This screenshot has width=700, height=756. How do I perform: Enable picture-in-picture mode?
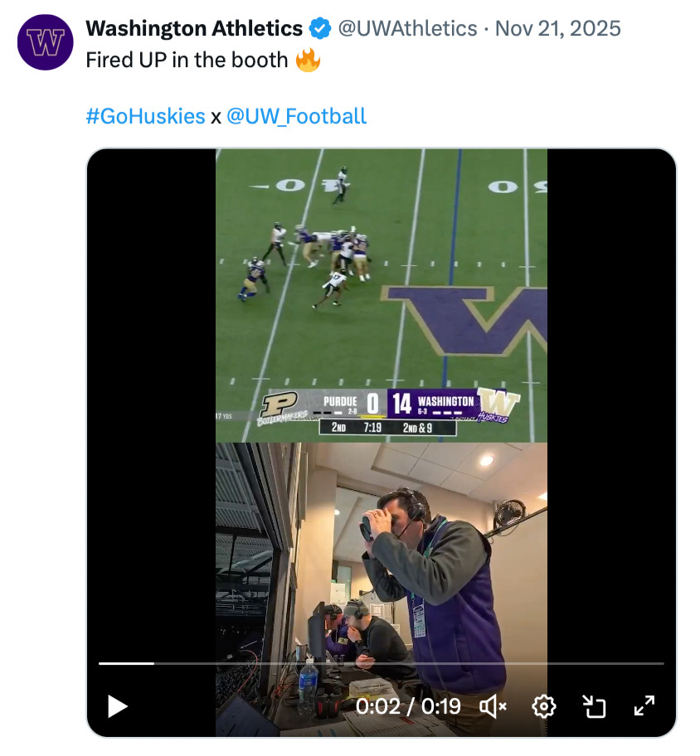(x=594, y=706)
